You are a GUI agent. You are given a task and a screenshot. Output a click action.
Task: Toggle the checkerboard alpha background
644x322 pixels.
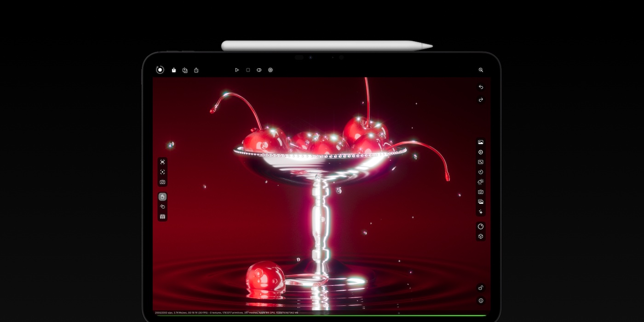[x=162, y=217]
